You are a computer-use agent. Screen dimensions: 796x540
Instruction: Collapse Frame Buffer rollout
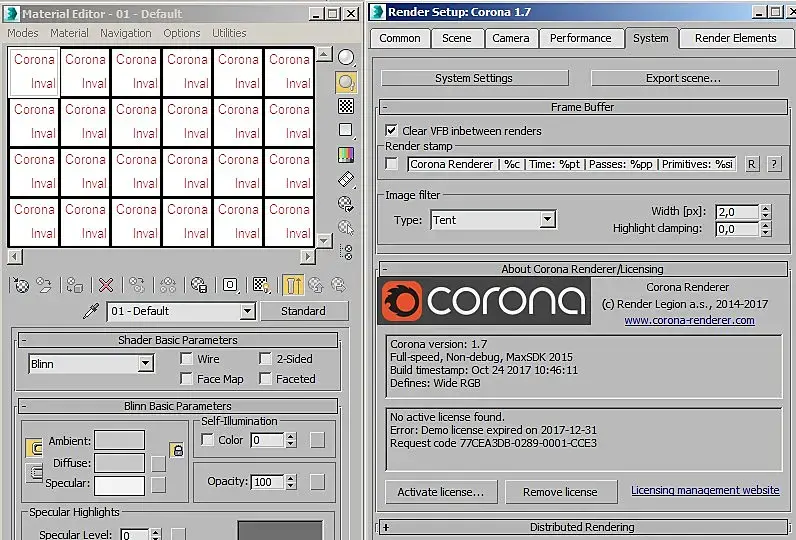click(583, 107)
